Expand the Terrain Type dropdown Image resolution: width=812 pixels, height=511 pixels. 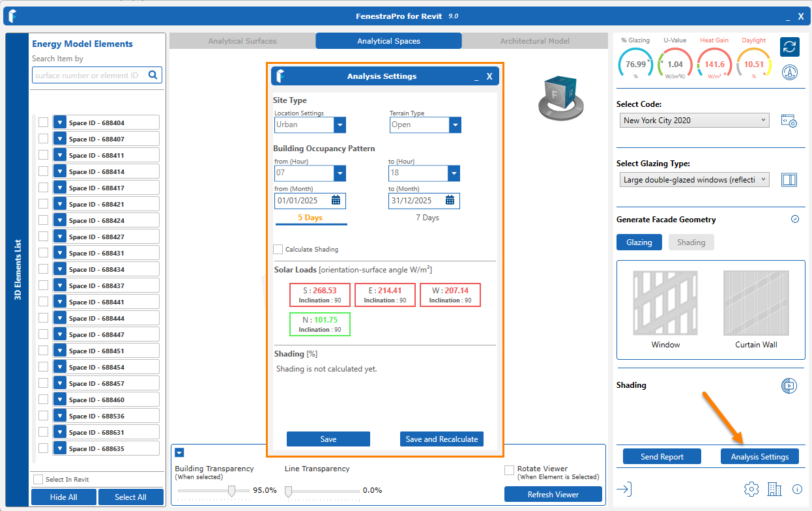pyautogui.click(x=454, y=124)
